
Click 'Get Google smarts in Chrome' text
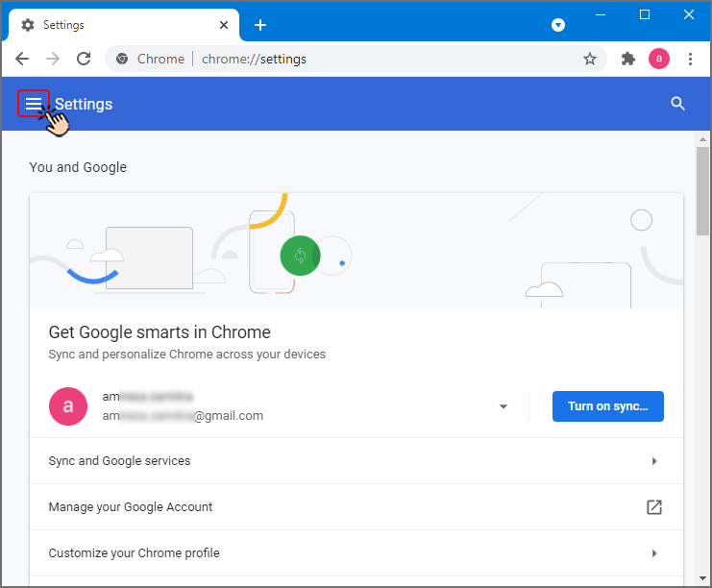point(160,332)
